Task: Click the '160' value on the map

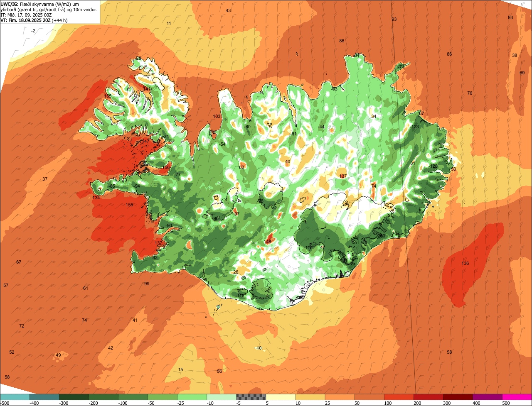Action: [382, 236]
